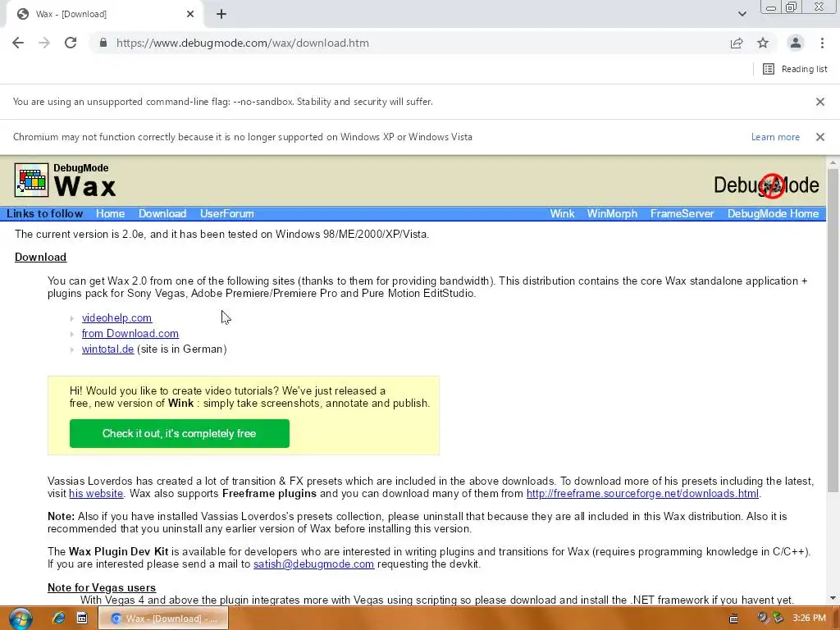
Task: Click the scrollbar up arrow
Action: click(833, 162)
